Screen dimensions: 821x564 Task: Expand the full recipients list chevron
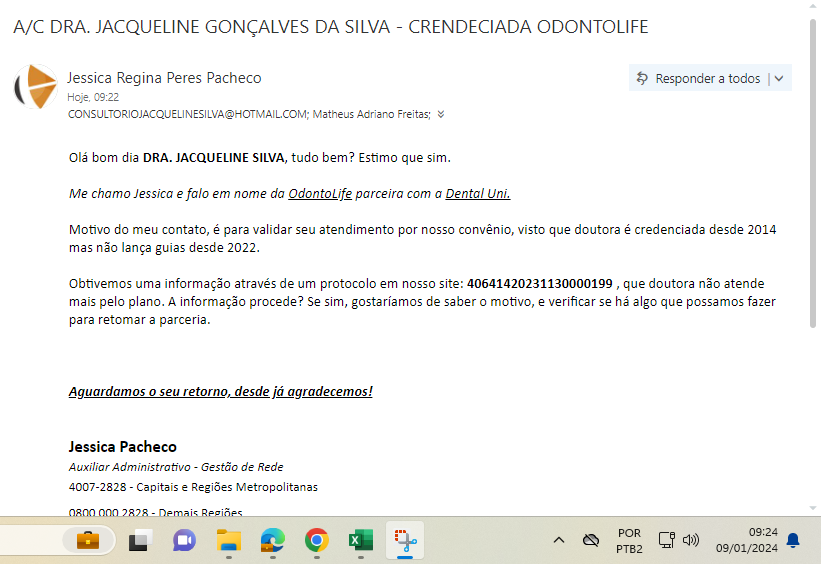(x=441, y=114)
